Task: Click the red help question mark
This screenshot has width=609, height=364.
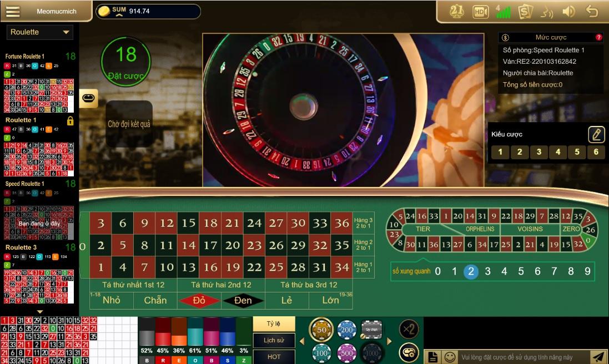Action: pos(598,37)
